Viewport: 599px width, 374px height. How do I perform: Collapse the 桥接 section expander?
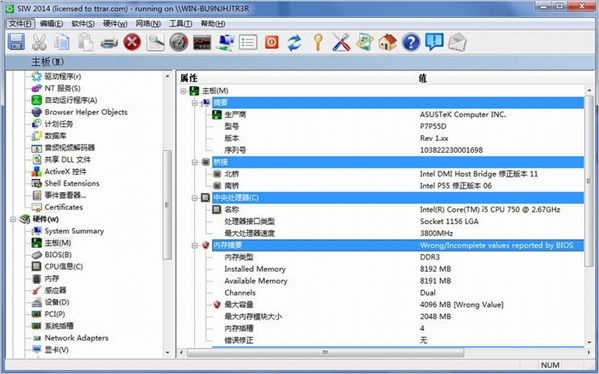coord(195,162)
